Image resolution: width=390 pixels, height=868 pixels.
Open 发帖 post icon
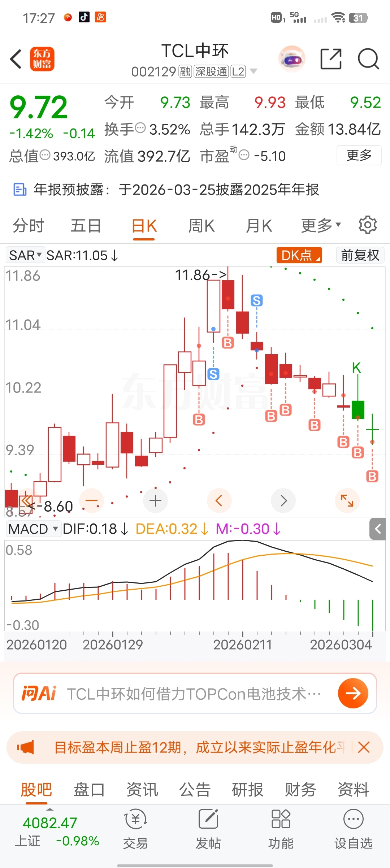point(208,829)
